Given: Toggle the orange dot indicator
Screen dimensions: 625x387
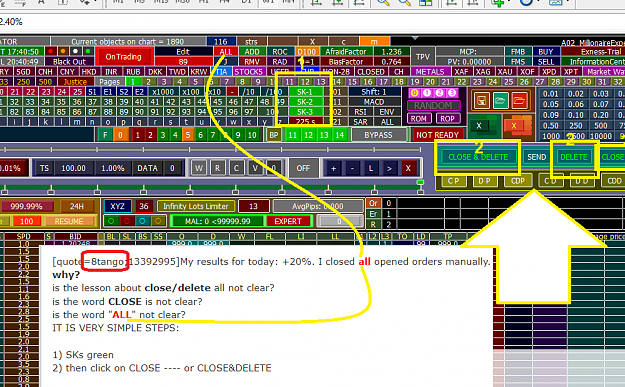Looking at the screenshot, I should pos(63,51).
